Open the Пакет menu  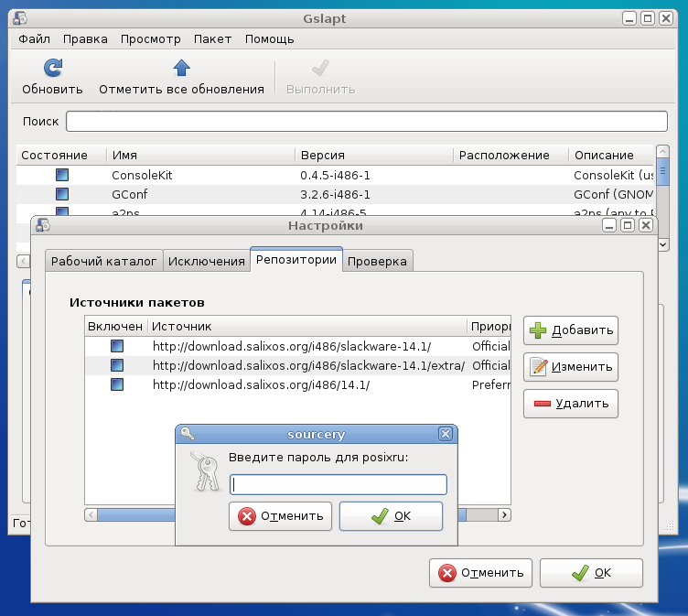[x=212, y=39]
